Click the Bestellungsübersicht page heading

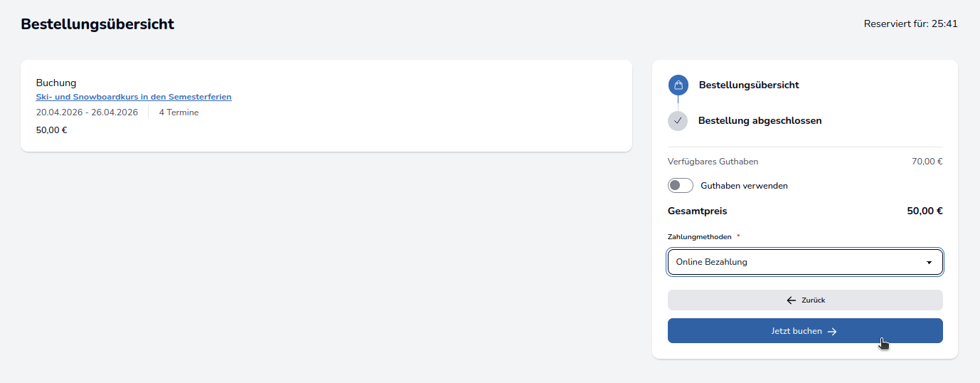click(x=97, y=24)
